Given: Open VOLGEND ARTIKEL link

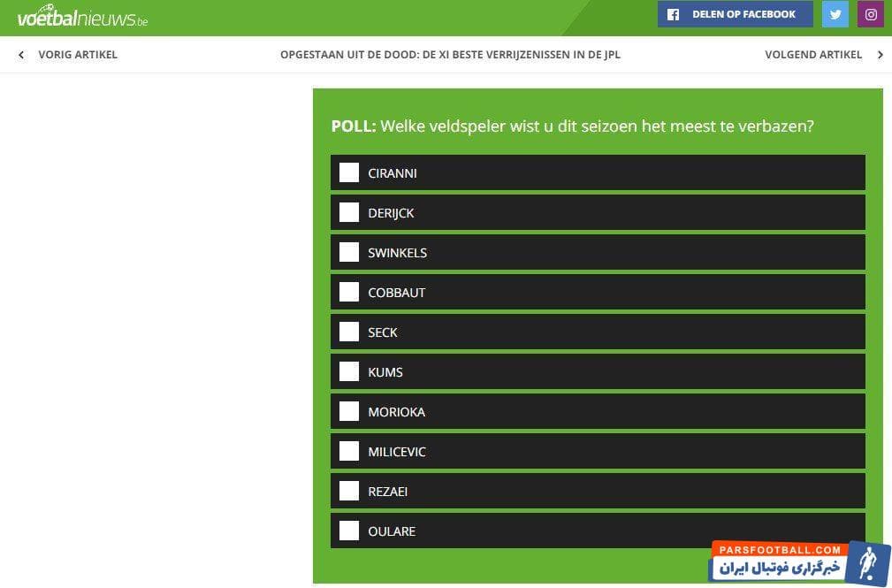Looking at the screenshot, I should (x=812, y=55).
